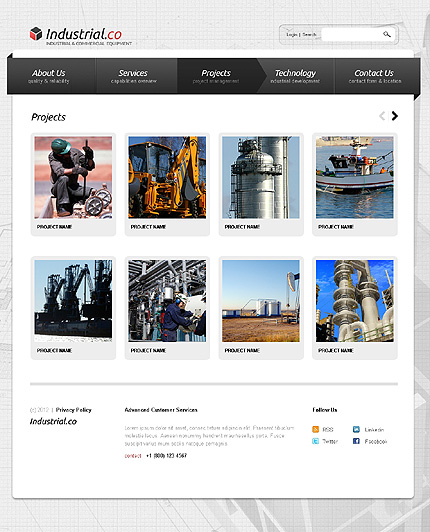Image resolution: width=430 pixels, height=532 pixels.
Task: Click Project Name under the excavator image
Action: [148, 227]
